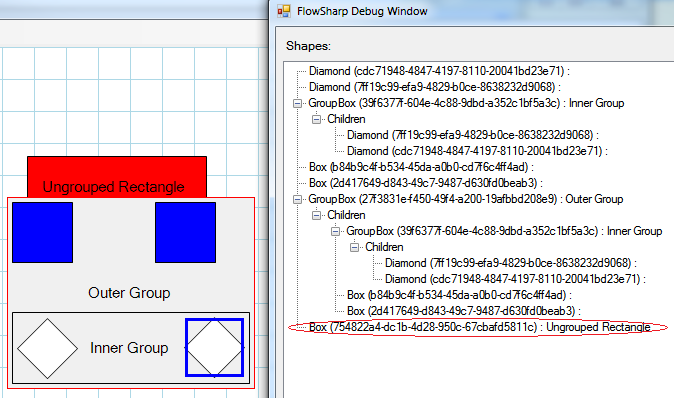Select Box 2d417649 under Outer Group children
This screenshot has height=398, width=674.
(x=464, y=311)
